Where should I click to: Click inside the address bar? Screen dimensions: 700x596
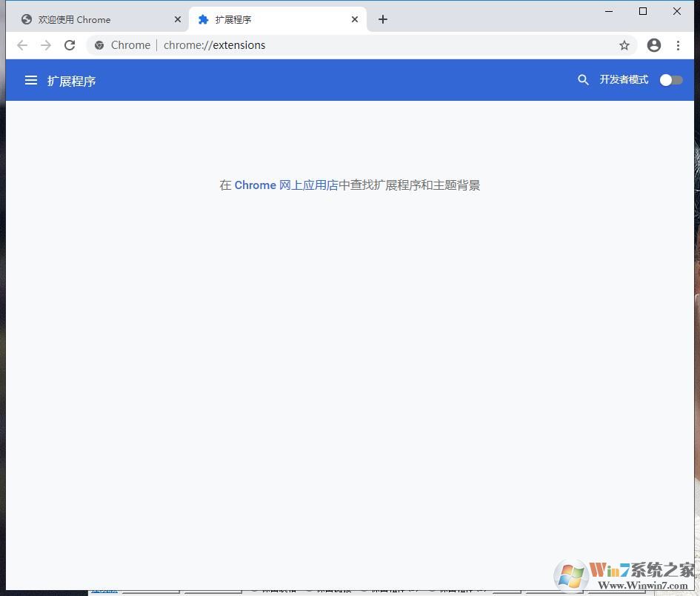(x=333, y=45)
